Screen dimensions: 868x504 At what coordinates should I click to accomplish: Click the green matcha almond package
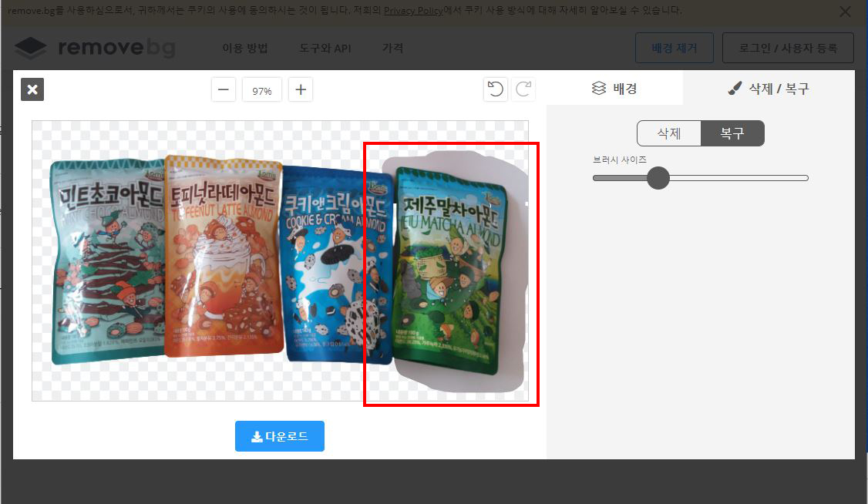pos(449,271)
